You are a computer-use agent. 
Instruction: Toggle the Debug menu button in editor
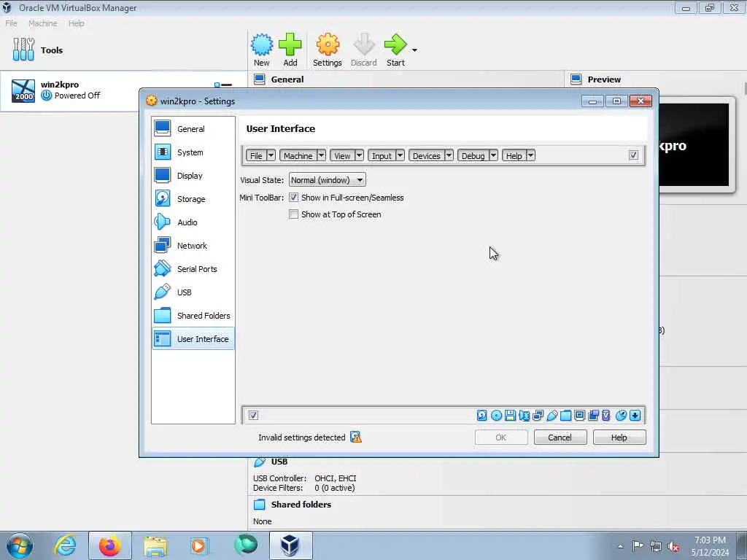click(473, 155)
